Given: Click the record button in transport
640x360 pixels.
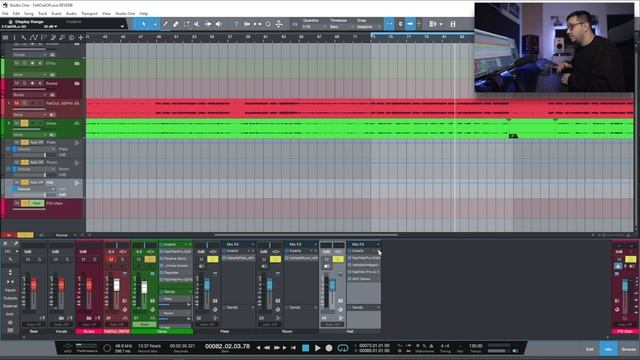Looking at the screenshot, I should (329, 348).
